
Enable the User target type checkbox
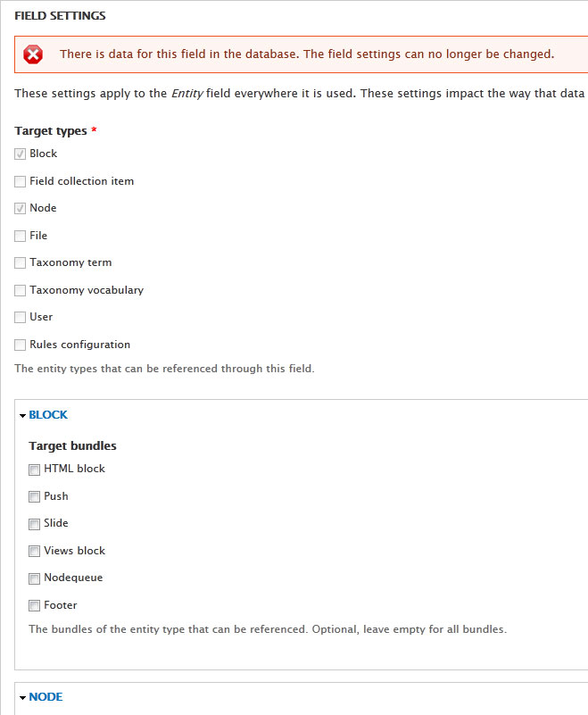click(x=20, y=318)
